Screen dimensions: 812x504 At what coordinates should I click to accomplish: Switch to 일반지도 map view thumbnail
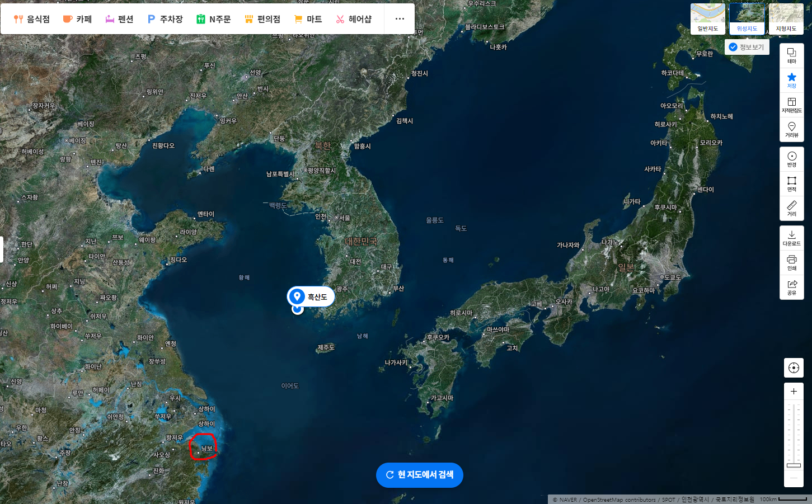point(708,18)
